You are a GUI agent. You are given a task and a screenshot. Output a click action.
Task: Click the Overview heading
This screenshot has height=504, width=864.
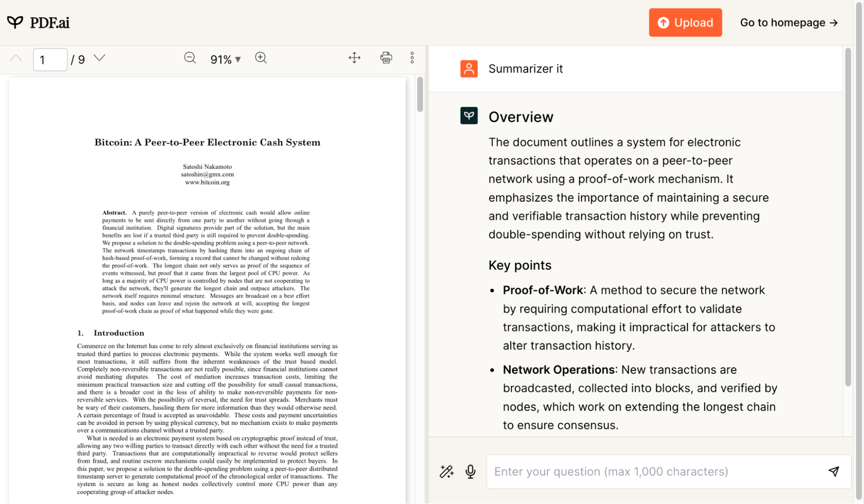pyautogui.click(x=521, y=117)
